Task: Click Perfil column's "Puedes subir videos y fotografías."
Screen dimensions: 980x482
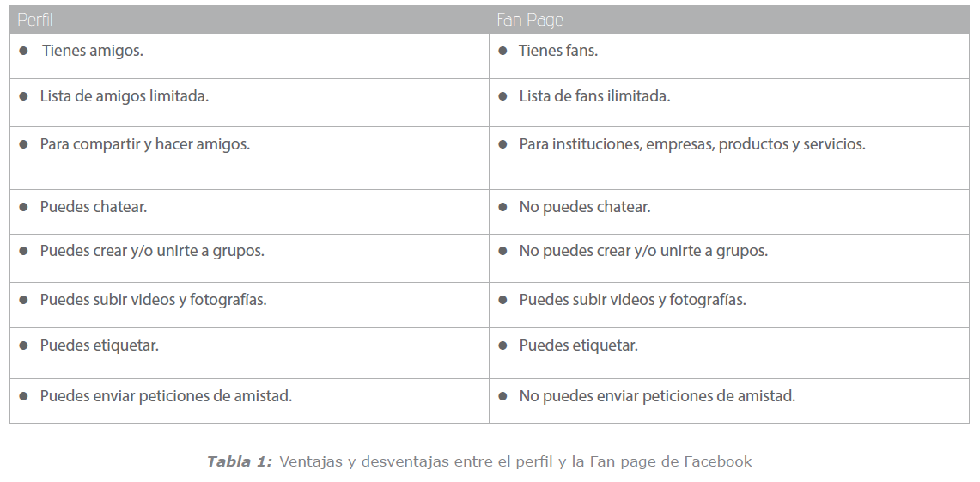Action: click(153, 300)
